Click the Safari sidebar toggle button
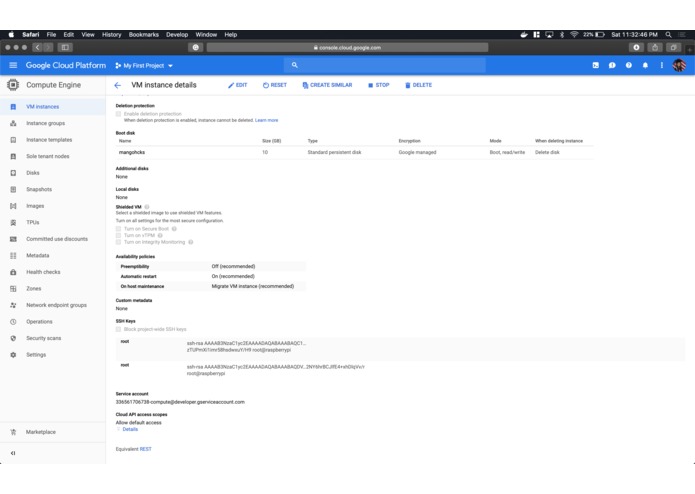Image resolution: width=695 pixels, height=494 pixels. tap(65, 47)
